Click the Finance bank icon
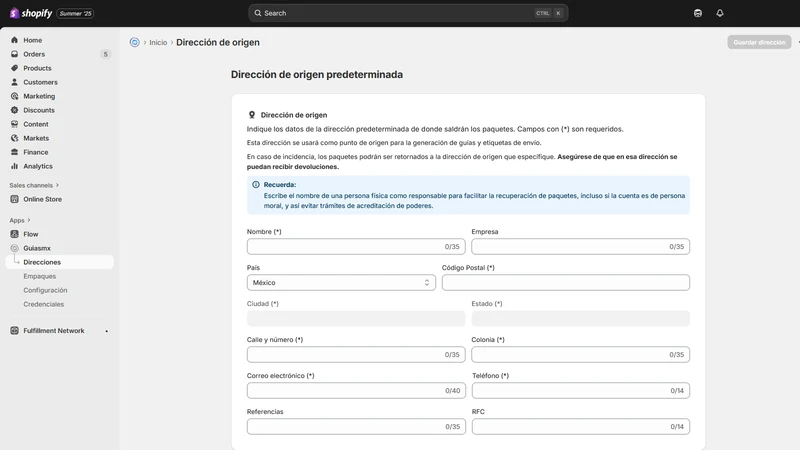The height and width of the screenshot is (450, 800). pos(14,152)
